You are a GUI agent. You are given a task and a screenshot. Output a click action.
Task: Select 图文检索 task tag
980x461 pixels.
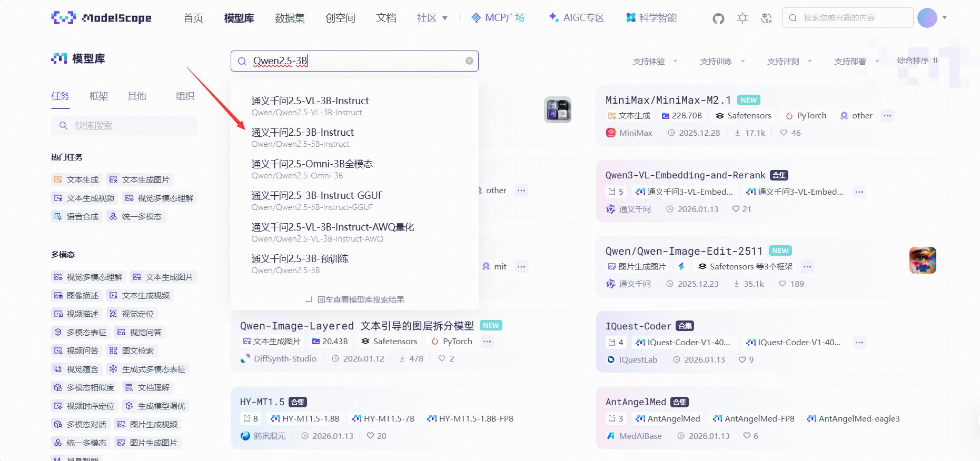tap(132, 350)
